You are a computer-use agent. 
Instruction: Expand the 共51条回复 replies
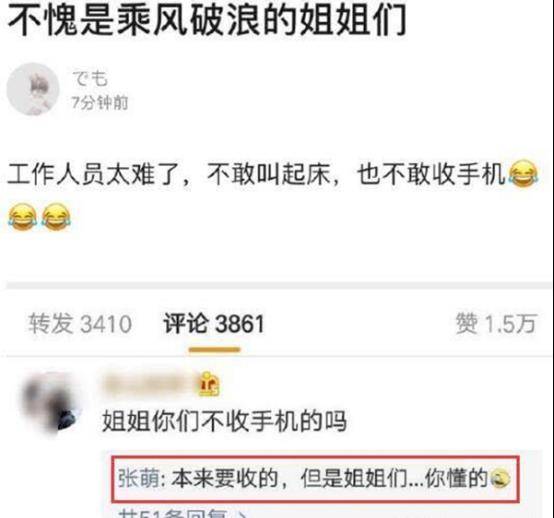coord(183,513)
